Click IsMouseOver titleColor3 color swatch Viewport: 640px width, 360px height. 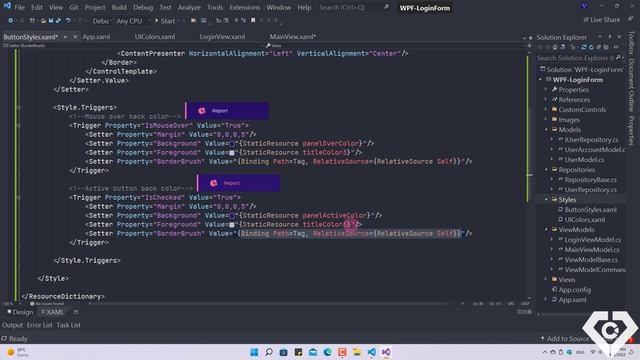[231, 153]
